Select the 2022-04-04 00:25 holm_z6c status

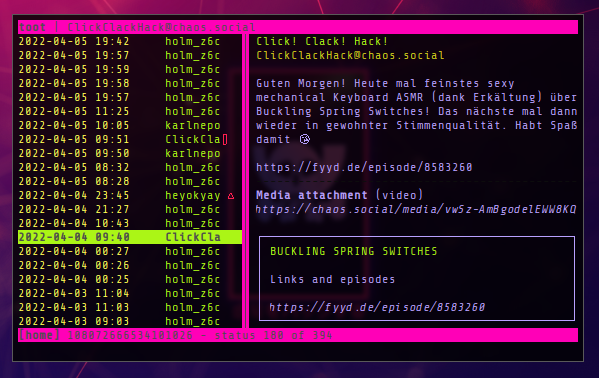pyautogui.click(x=130, y=279)
